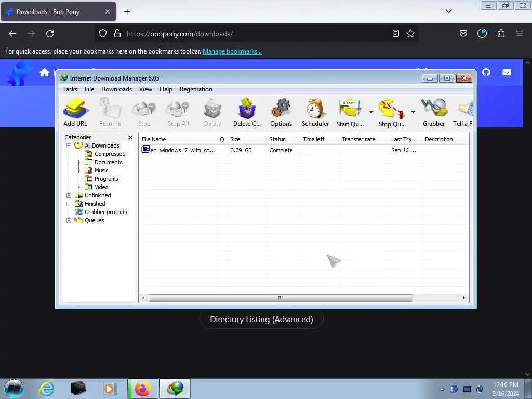
Task: Open Internet Explorer from taskbar
Action: point(46,389)
